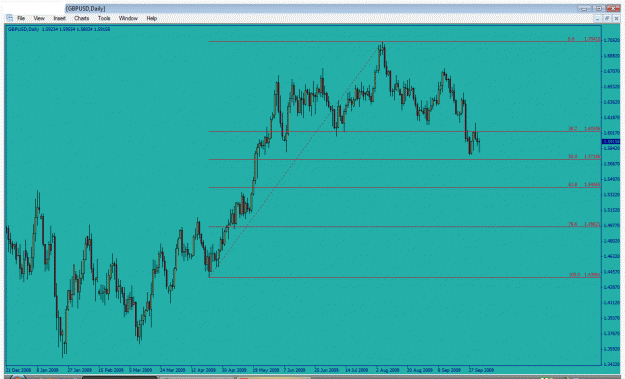This screenshot has height=379, width=625.
Task: Click the 21 Dec 2008 date label
Action: click(19, 370)
